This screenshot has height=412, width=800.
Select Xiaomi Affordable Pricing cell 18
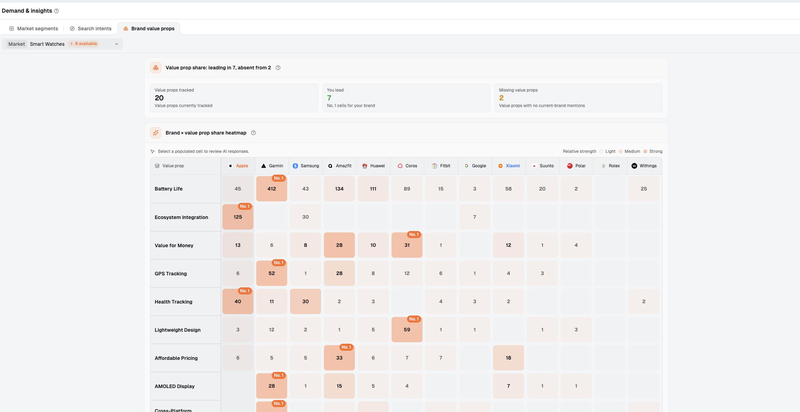(508, 358)
